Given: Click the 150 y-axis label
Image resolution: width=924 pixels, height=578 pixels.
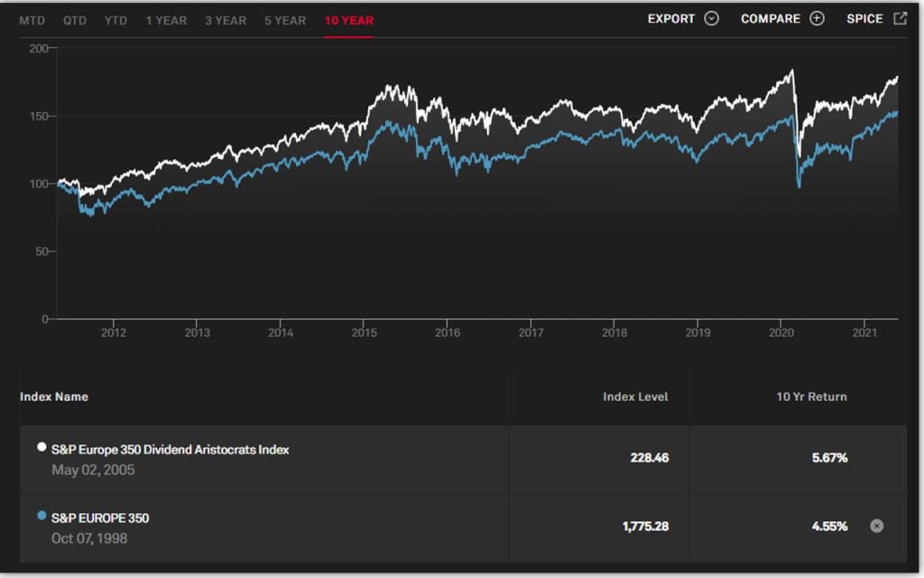Looking at the screenshot, I should (39, 117).
